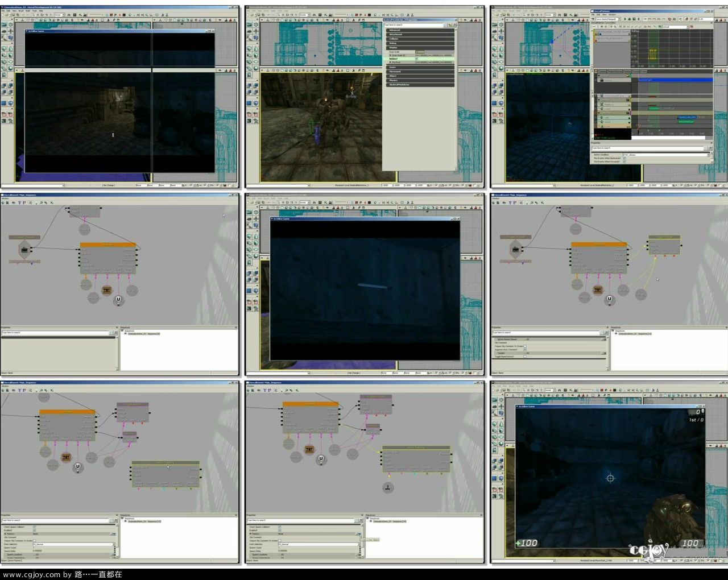728x580 pixels.
Task: Select Camera Mode icon in editor behind SkeletalMeshActor Properties
Action: pyautogui.click(x=249, y=24)
